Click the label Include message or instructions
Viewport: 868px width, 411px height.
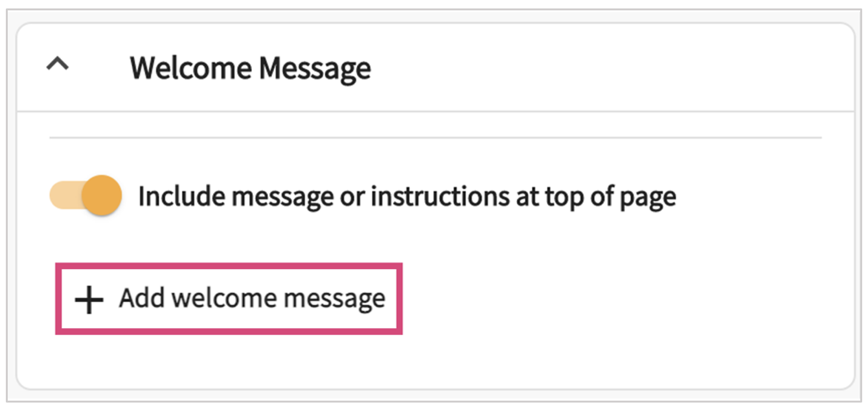[406, 196]
